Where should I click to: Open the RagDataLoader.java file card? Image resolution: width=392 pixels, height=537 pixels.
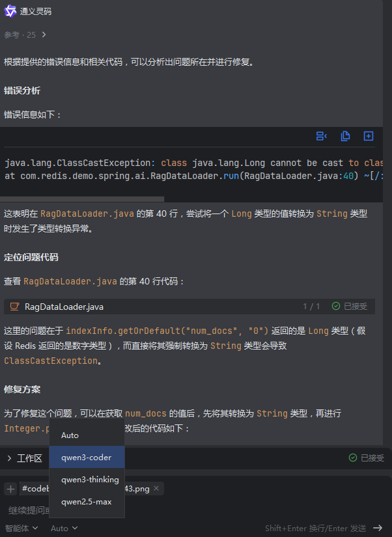pyautogui.click(x=64, y=307)
